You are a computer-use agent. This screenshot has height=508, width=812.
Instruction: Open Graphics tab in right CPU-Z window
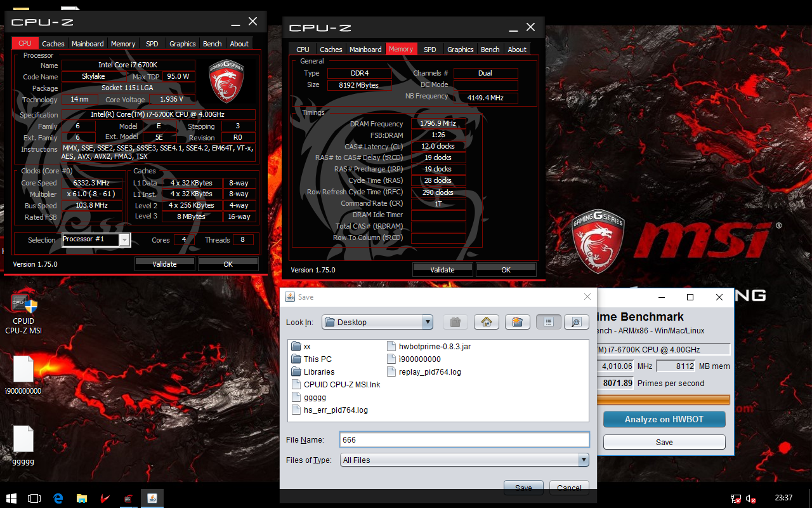tap(461, 50)
